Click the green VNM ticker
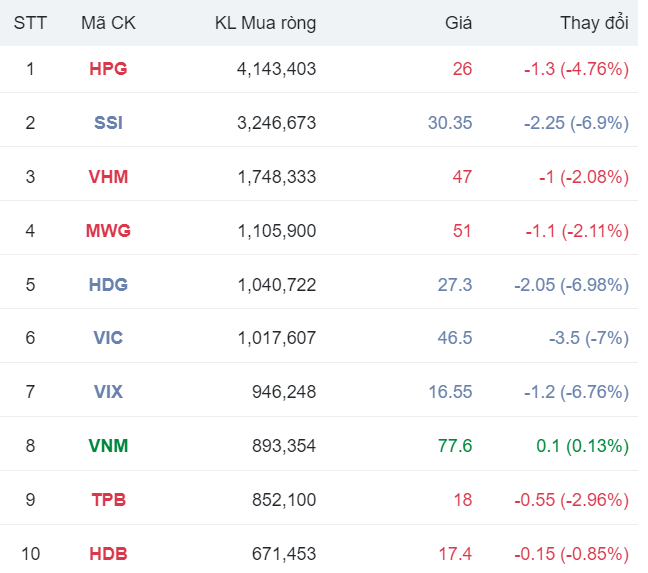 tap(108, 446)
